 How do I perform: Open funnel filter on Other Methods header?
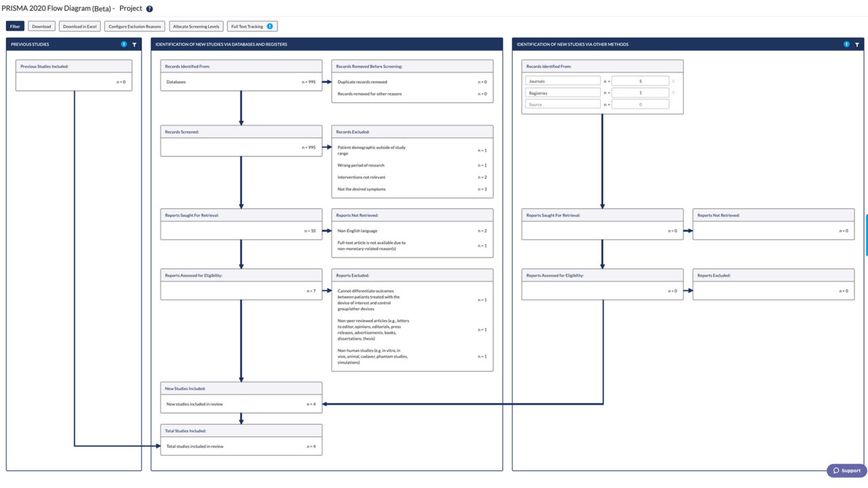pos(857,43)
